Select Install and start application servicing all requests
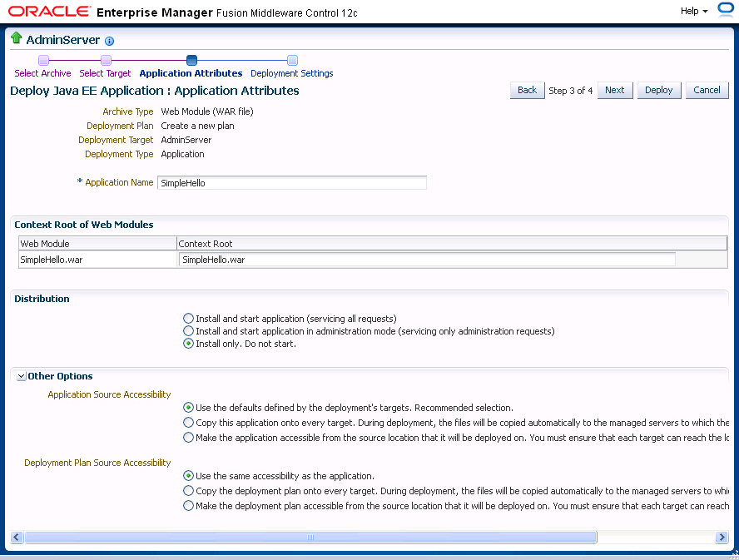 coord(189,319)
